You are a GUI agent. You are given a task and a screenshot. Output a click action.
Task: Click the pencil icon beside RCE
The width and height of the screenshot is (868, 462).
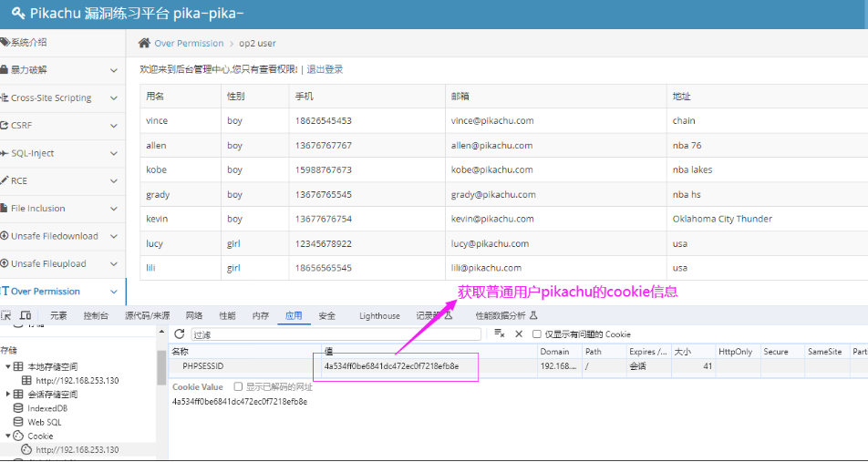pos(5,181)
